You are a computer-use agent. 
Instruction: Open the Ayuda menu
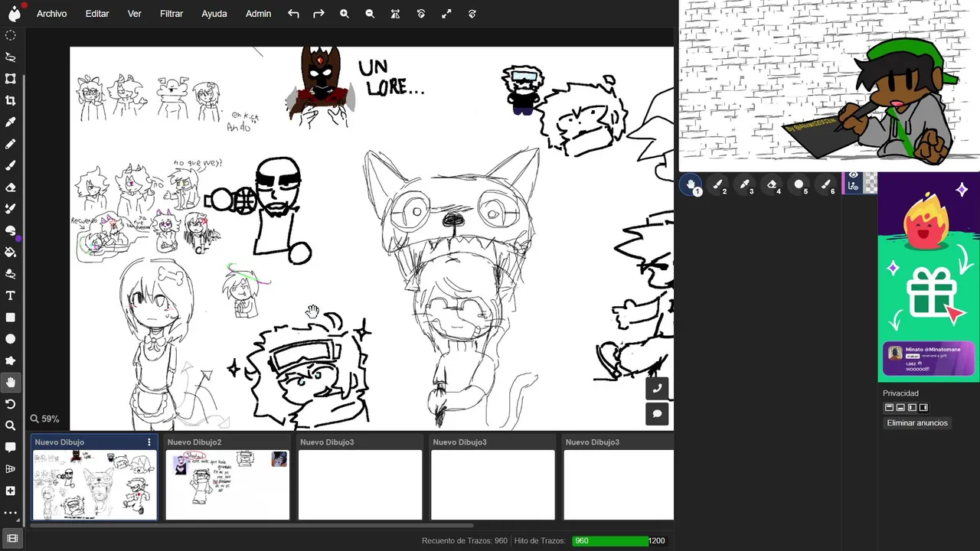click(x=214, y=14)
